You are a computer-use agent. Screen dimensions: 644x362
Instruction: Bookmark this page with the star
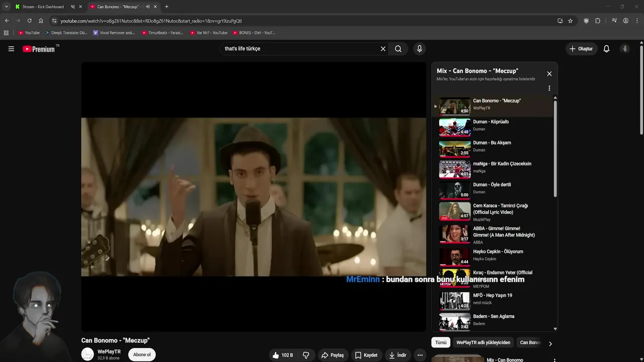coord(570,21)
